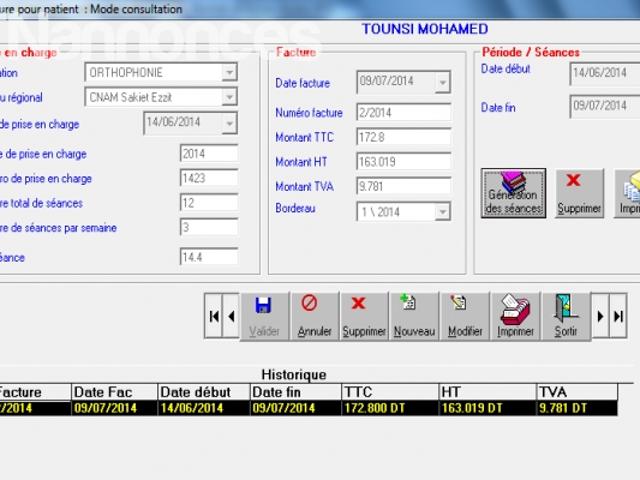Click the field showing 1423
Screen dimensions: 640x480
209,178
